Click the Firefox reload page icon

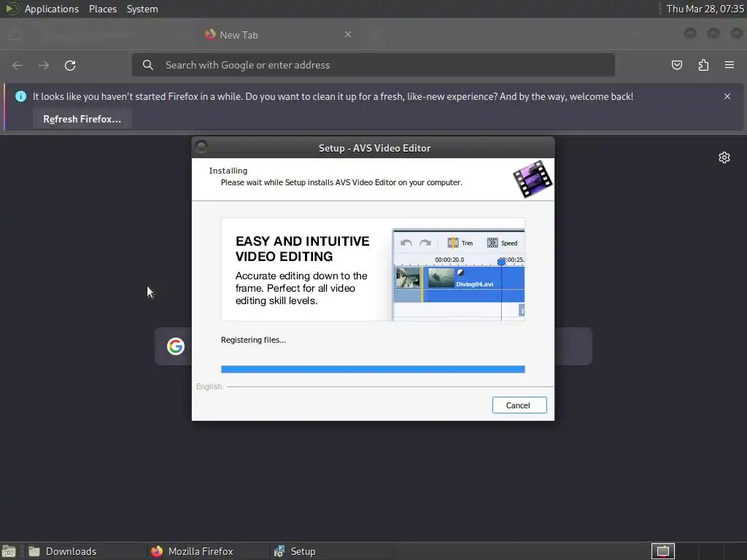pyautogui.click(x=70, y=65)
